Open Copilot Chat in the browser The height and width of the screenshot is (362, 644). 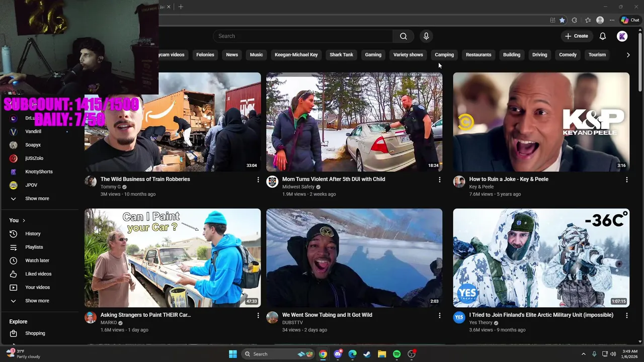pos(630,20)
